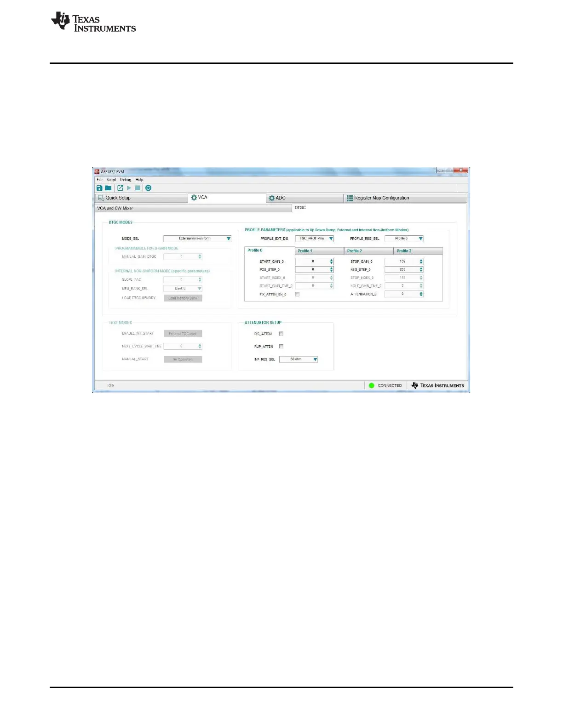Click the No Operation button

(x=183, y=359)
